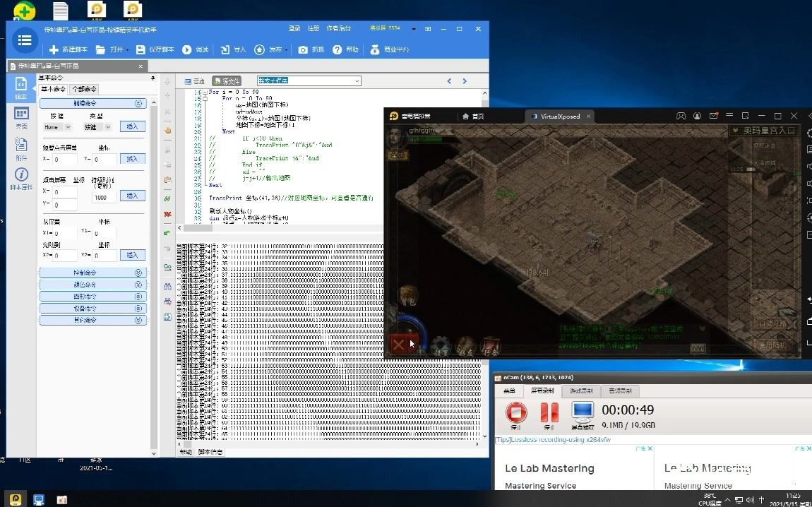Screen dimensions: 812x507
Task: Click 保存脚本 to save the script
Action: click(155, 49)
